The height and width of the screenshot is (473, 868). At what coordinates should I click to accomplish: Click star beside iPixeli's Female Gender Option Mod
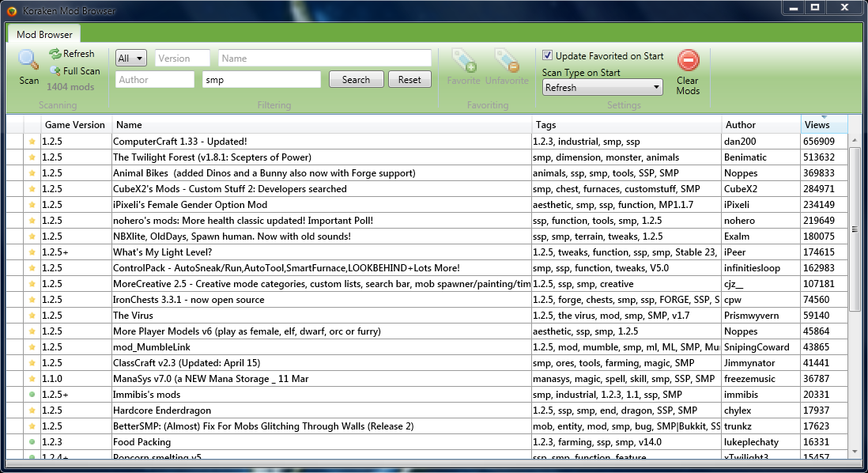coord(32,205)
